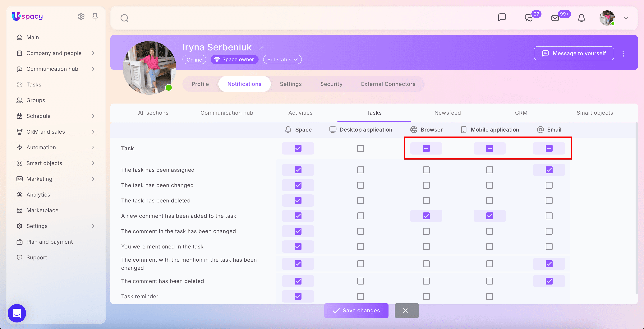Open the search magnifier icon
The width and height of the screenshot is (644, 329).
pyautogui.click(x=124, y=18)
